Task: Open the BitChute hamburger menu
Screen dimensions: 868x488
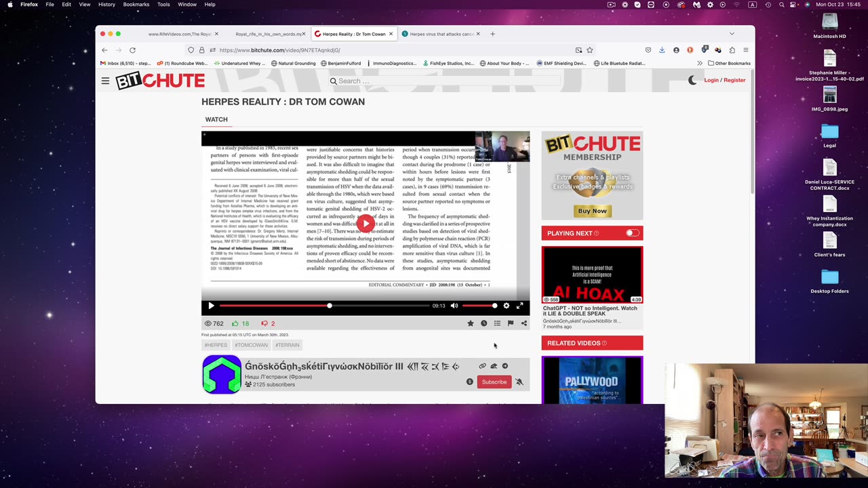Action: tap(105, 81)
